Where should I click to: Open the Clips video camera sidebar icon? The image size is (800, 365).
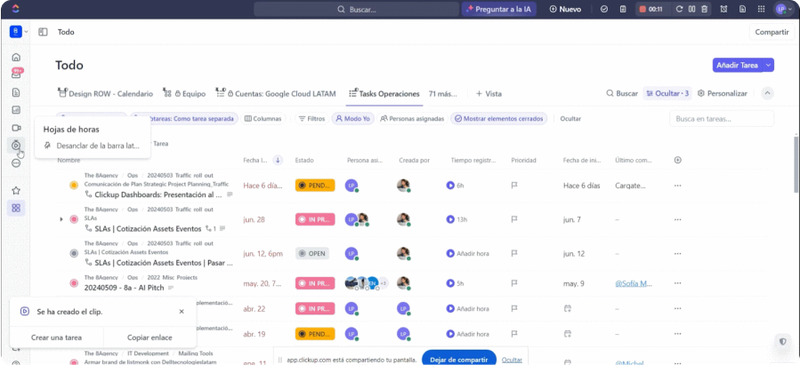(x=16, y=128)
